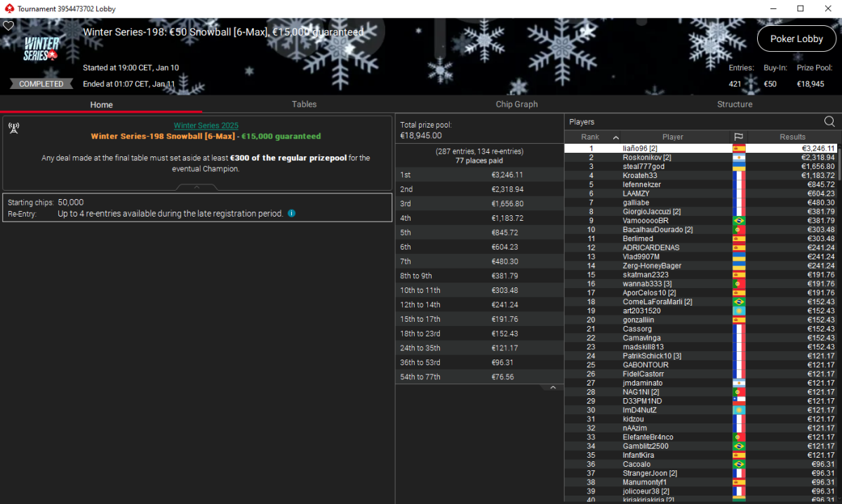The image size is (842, 504).
Task: Click the blue re-entry info icon
Action: [x=292, y=213]
